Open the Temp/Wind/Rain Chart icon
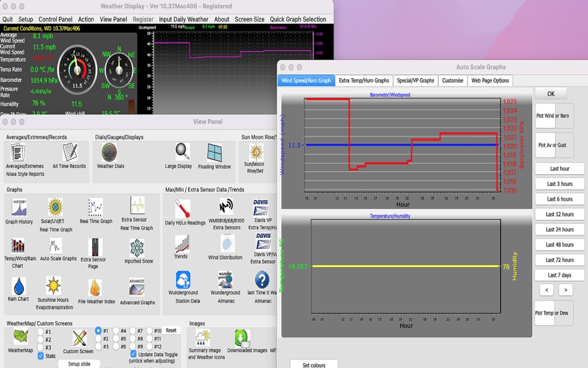 [17, 245]
